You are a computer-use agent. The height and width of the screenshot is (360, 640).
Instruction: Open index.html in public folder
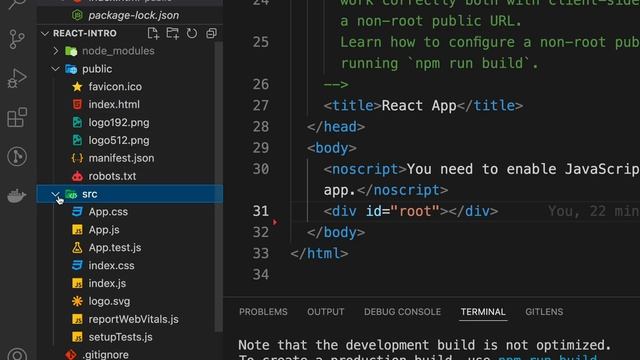tap(114, 104)
